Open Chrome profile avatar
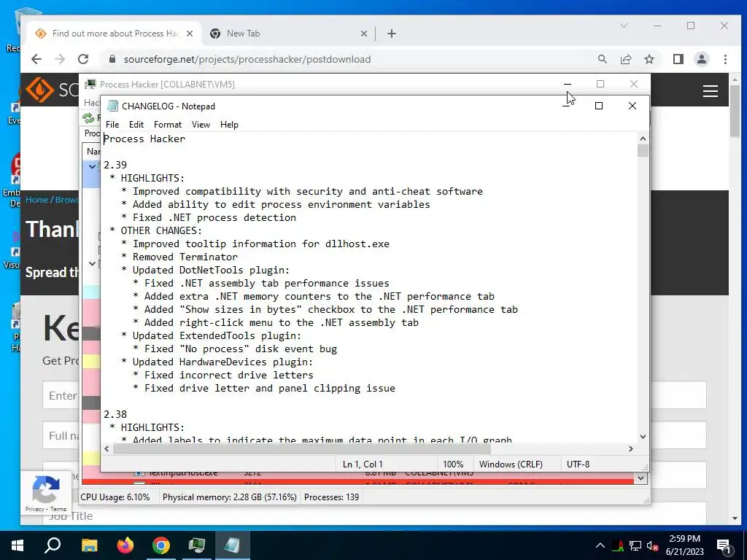 pos(701,59)
